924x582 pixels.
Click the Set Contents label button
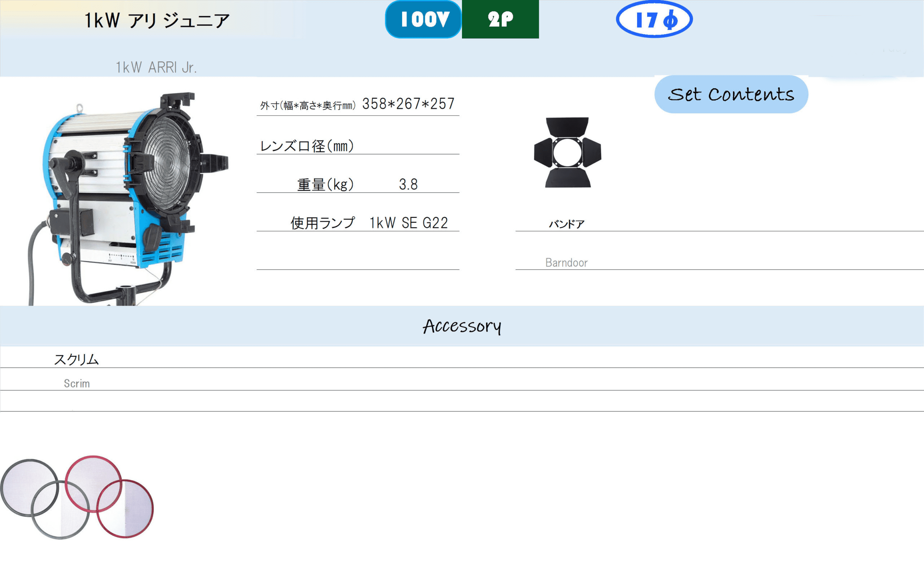coord(731,95)
